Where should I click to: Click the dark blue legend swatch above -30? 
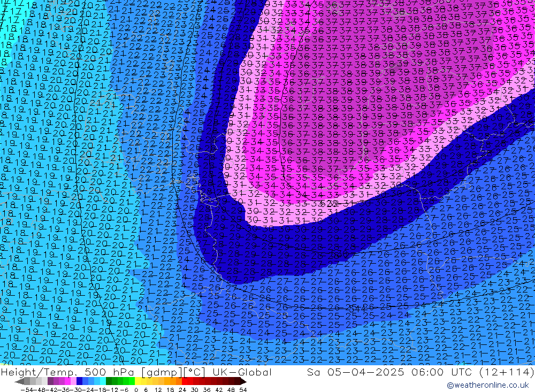tap(79, 381)
